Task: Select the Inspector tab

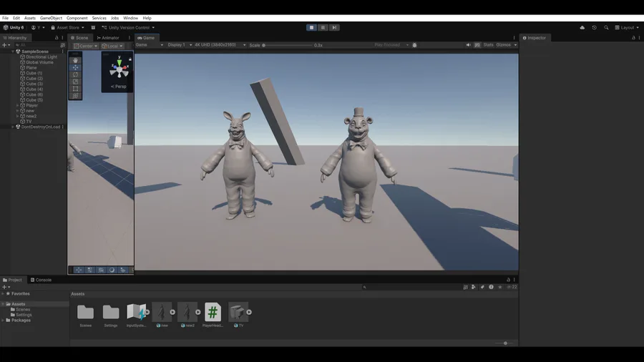Action: [x=535, y=38]
